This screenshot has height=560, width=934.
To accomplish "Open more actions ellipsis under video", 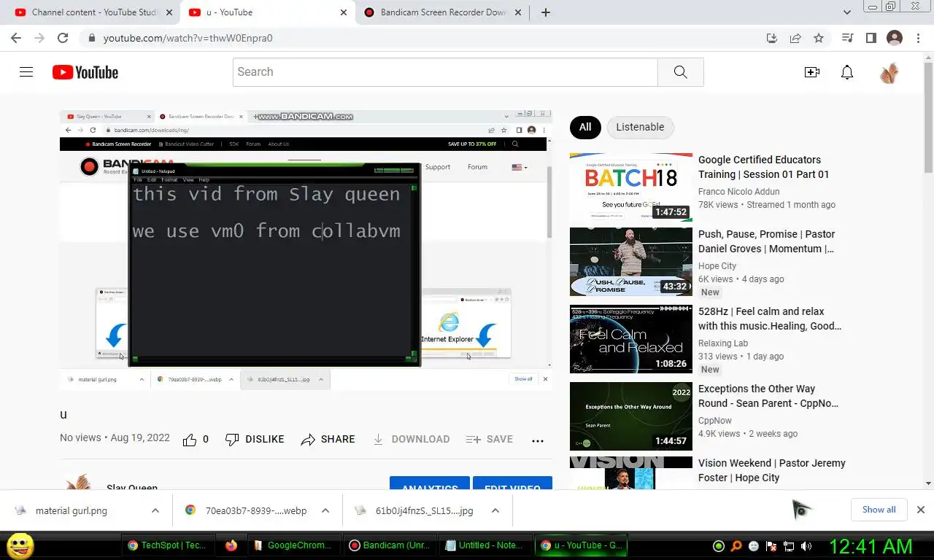I will pos(538,440).
